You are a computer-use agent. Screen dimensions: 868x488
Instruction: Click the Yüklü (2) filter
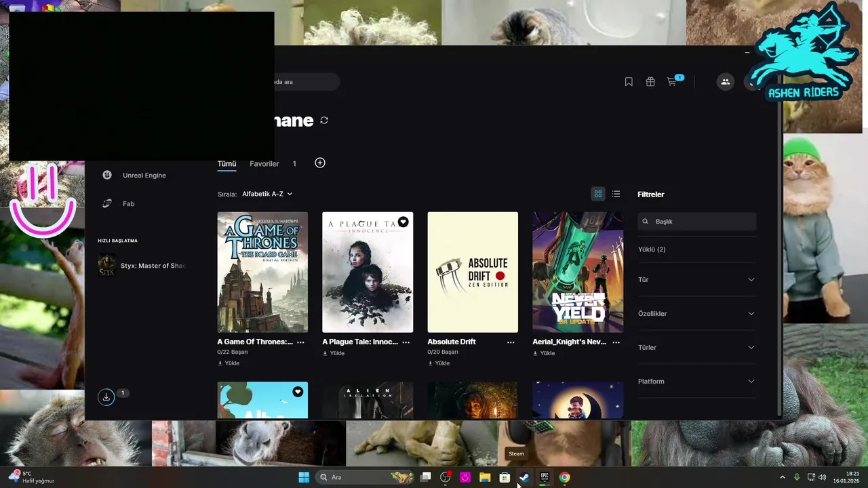point(652,249)
